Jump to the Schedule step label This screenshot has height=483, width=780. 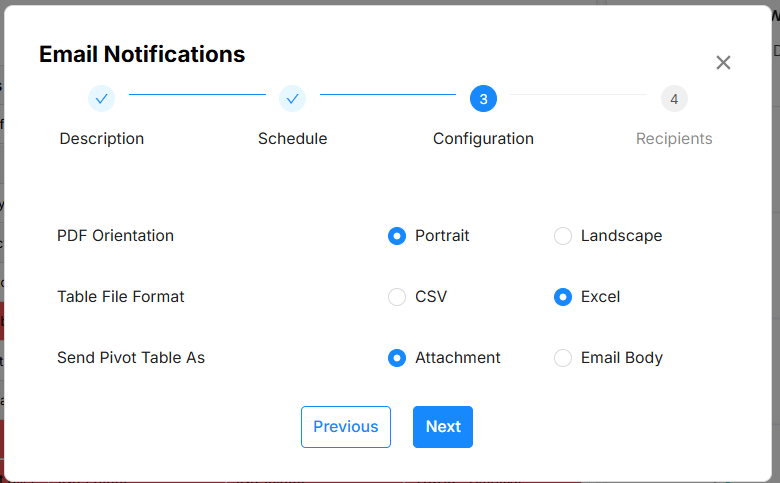click(x=292, y=139)
